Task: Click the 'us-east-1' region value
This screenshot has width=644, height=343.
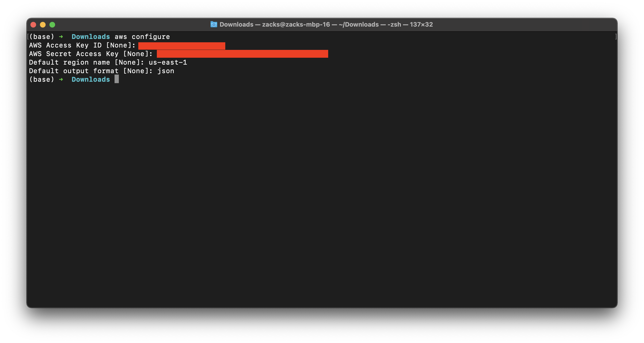Action: (x=168, y=62)
